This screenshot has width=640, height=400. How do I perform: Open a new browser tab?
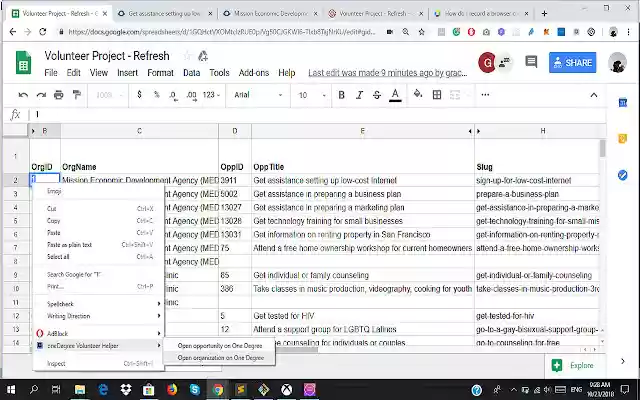pyautogui.click(x=544, y=13)
